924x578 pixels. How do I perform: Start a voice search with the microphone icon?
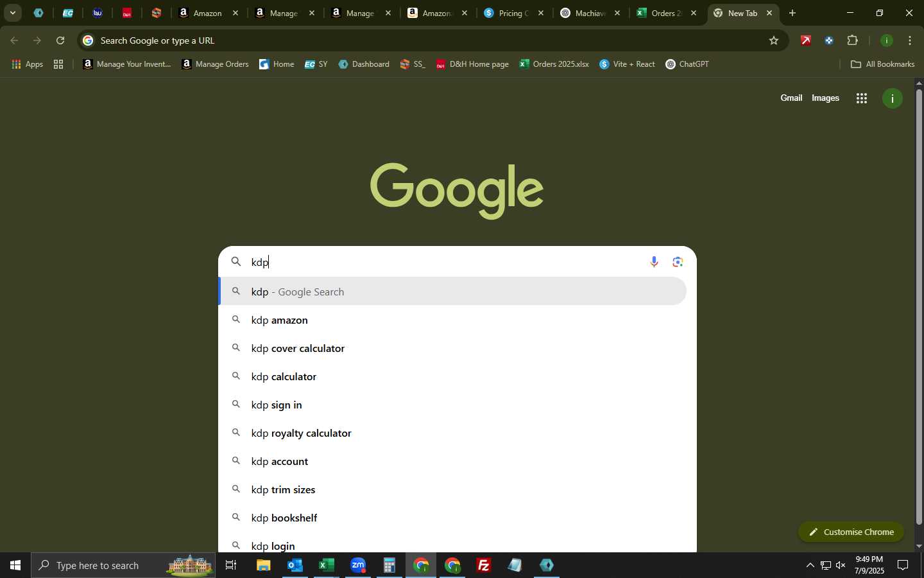654,261
